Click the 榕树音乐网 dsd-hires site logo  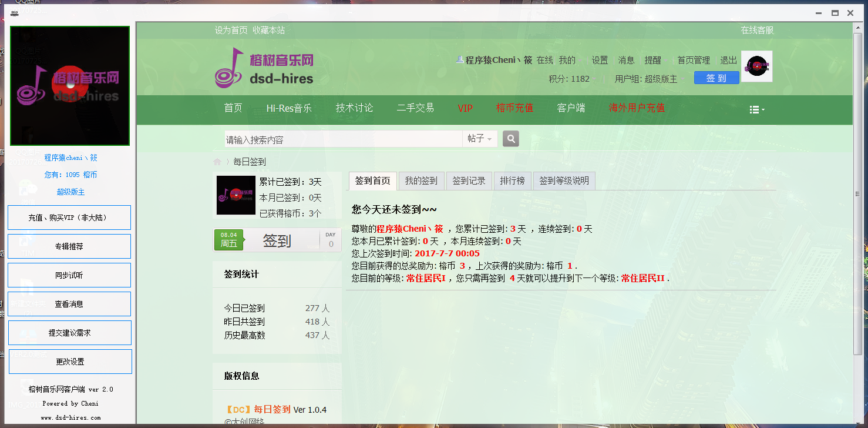[x=264, y=68]
